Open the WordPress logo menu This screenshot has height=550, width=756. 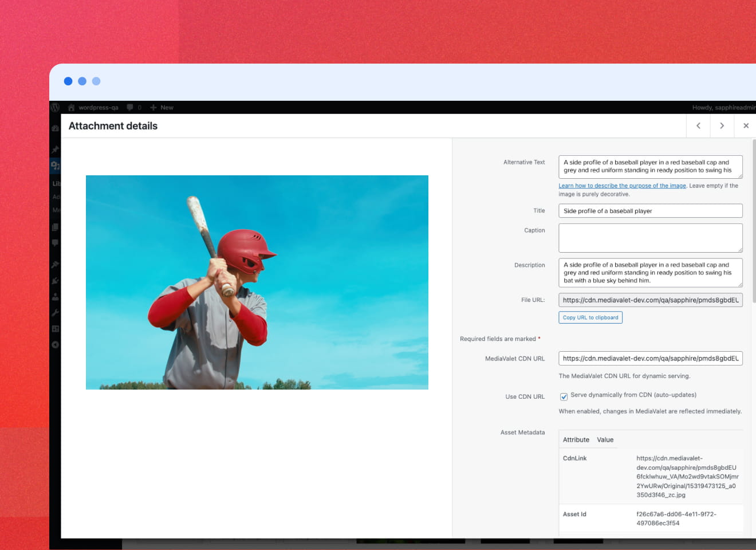pos(55,107)
